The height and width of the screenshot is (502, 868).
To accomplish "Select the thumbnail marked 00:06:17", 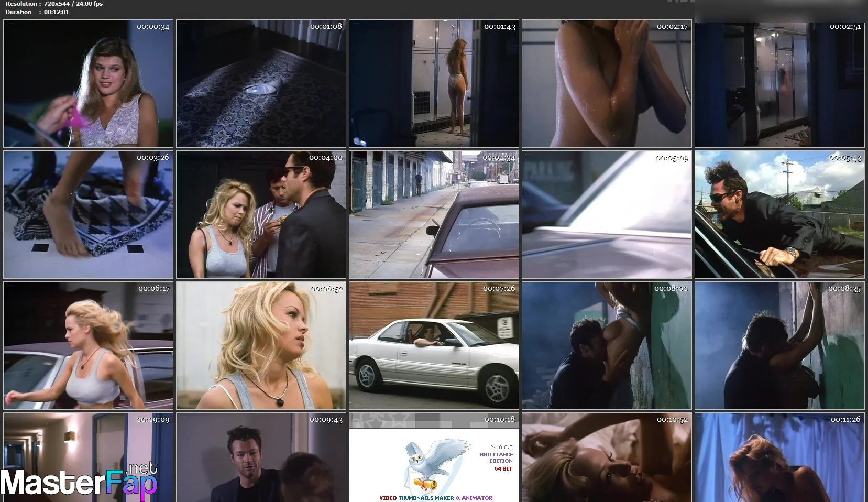I will [88, 346].
